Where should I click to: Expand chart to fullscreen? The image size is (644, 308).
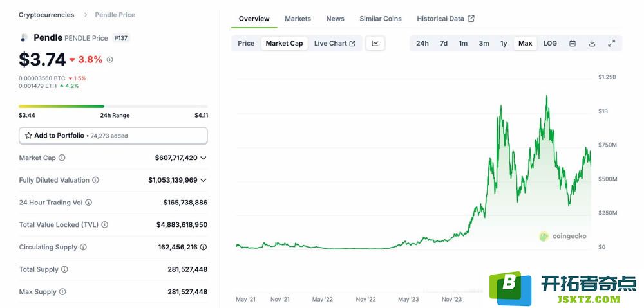coord(612,43)
